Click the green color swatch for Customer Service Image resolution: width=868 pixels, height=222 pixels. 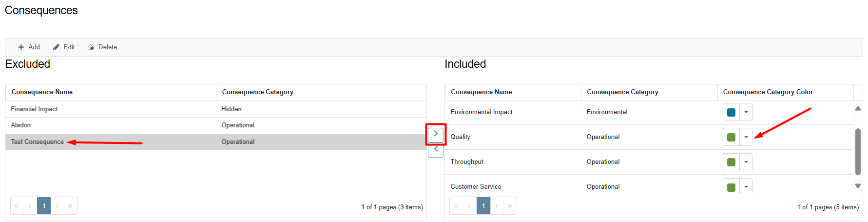[731, 187]
